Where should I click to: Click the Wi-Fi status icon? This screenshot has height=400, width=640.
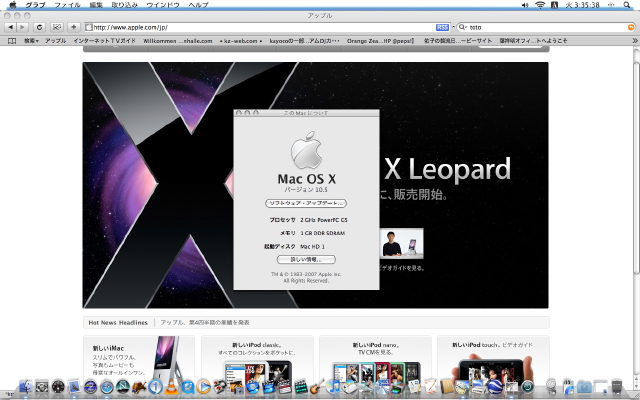(540, 5)
